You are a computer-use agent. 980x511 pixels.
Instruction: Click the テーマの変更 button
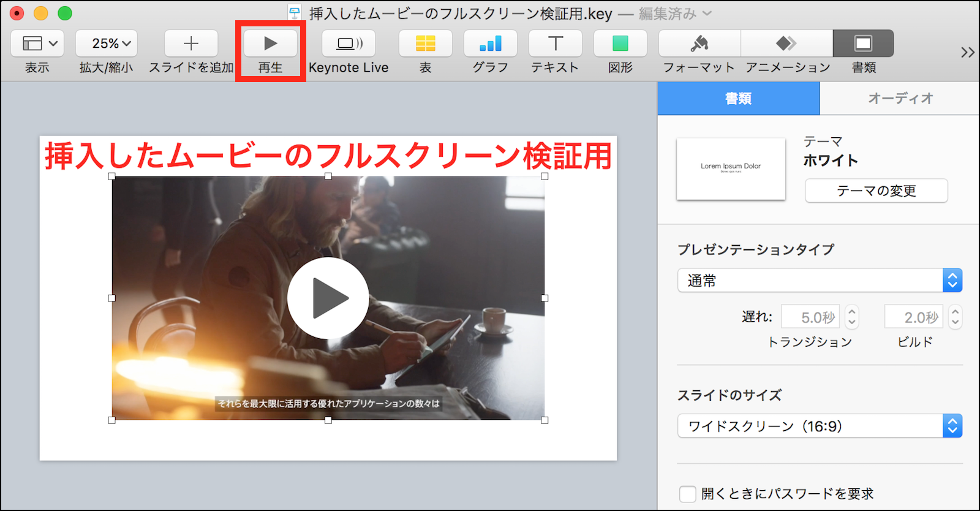[876, 191]
